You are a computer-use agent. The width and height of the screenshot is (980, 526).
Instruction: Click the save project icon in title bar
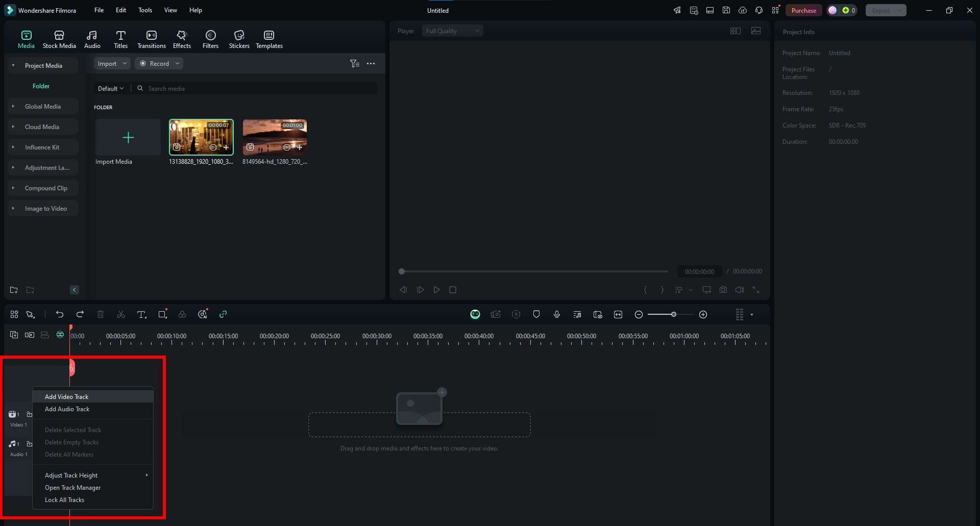click(726, 10)
